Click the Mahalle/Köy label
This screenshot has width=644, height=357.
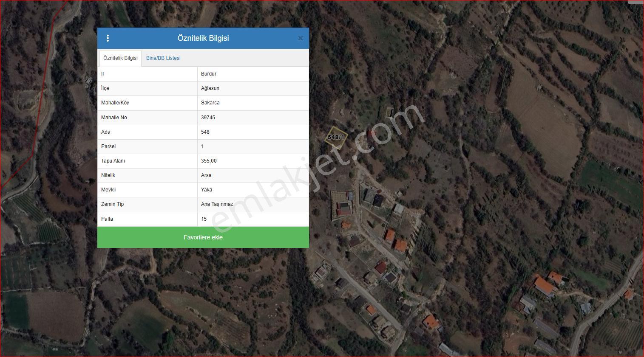coord(115,103)
